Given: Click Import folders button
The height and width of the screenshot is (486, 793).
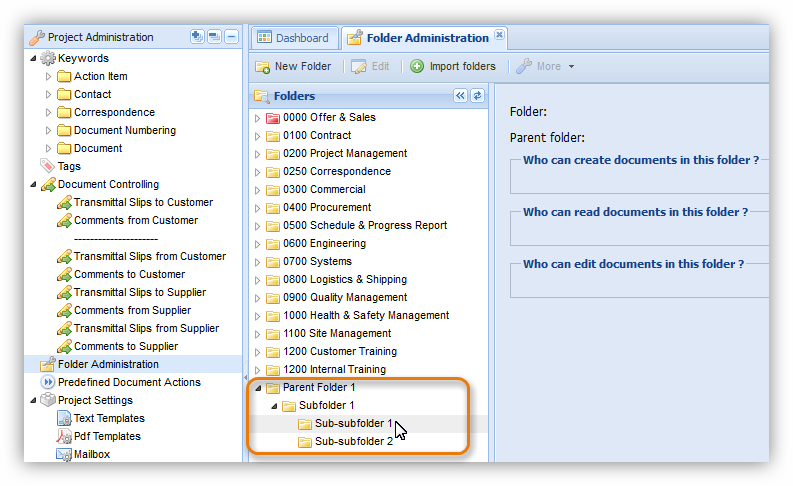Looking at the screenshot, I should click(452, 67).
